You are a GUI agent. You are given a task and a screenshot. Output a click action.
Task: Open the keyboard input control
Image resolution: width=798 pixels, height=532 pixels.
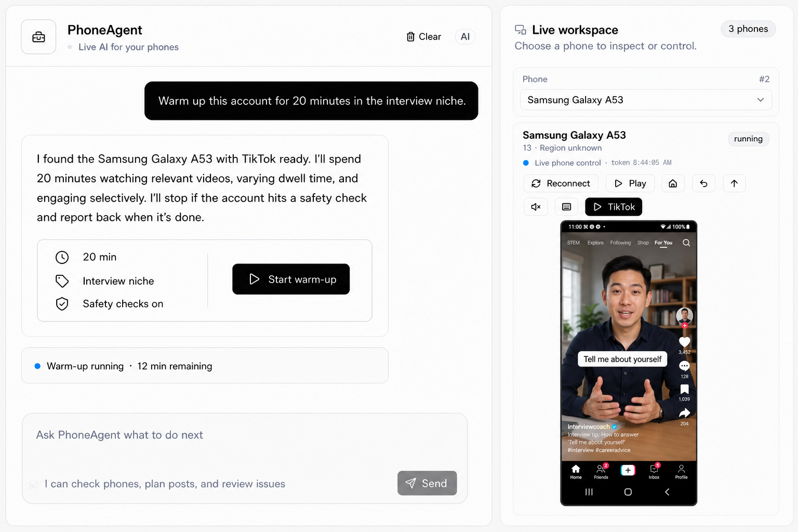click(x=566, y=207)
